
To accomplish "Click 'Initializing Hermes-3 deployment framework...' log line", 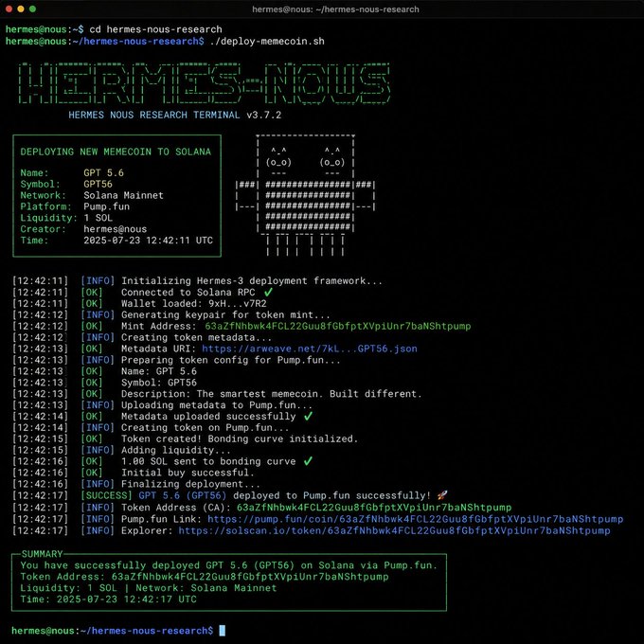I will tap(251, 281).
